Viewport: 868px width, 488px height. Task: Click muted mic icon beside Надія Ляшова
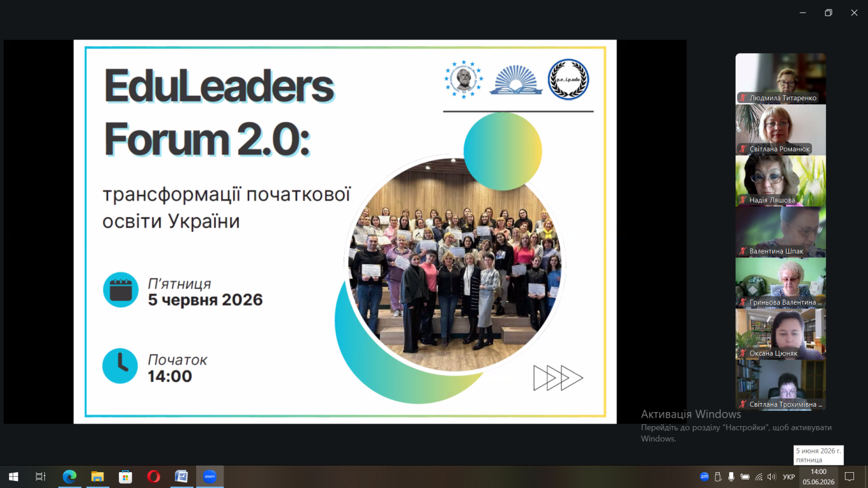tap(742, 200)
